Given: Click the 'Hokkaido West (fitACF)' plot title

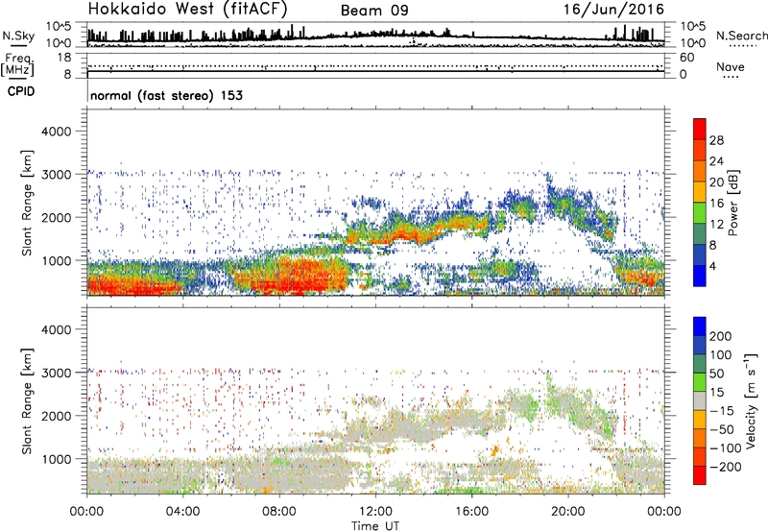Looking at the screenshot, I should coord(187,10).
